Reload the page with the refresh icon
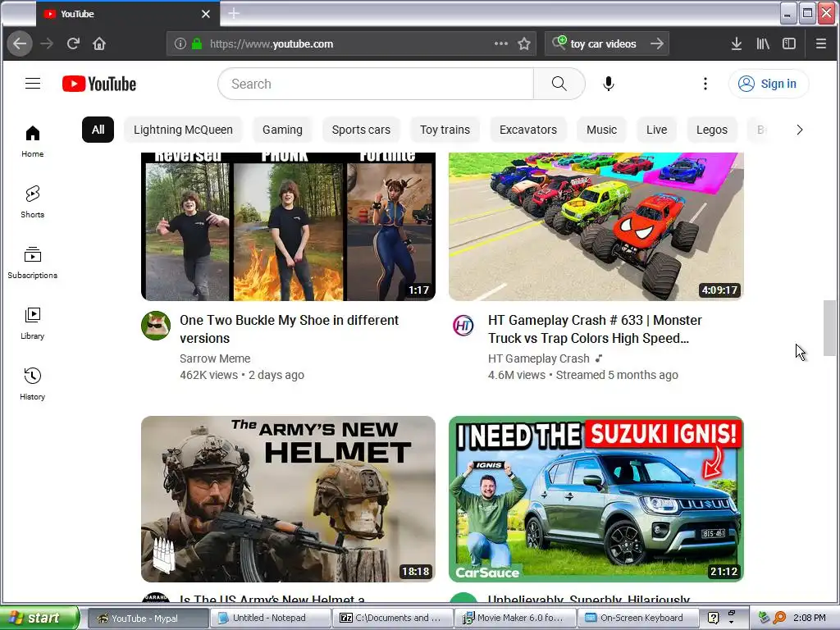Viewport: 840px width, 630px height. 73,43
